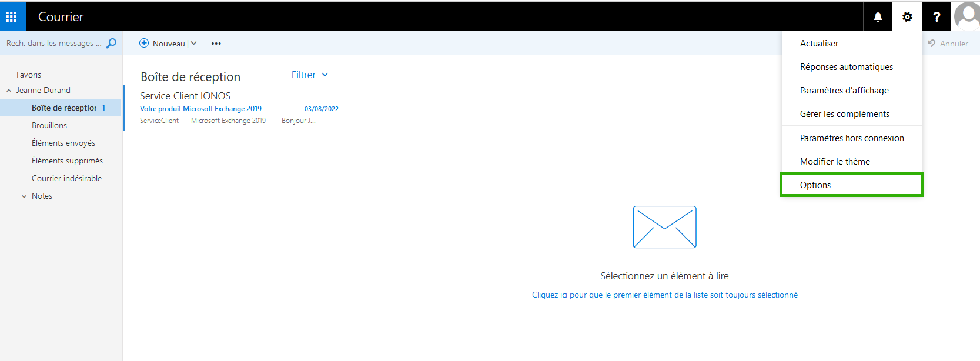Open the Brouillons folder
980x361 pixels.
pos(49,125)
